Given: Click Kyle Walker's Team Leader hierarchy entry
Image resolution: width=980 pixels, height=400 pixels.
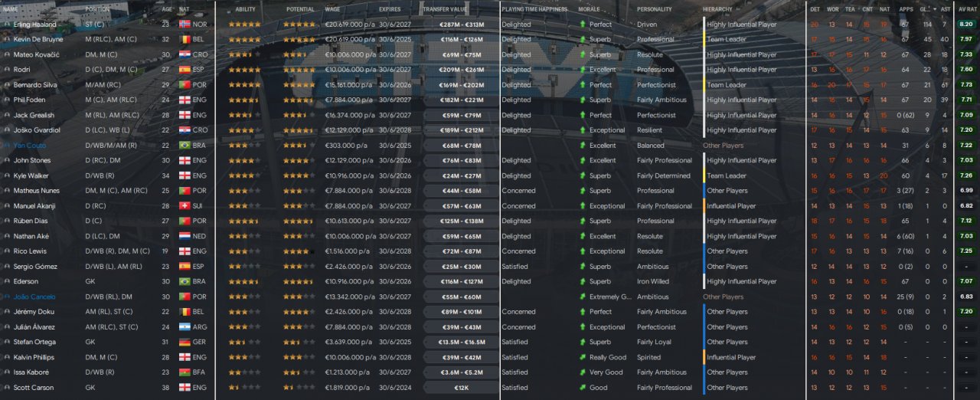Looking at the screenshot, I should tap(727, 175).
